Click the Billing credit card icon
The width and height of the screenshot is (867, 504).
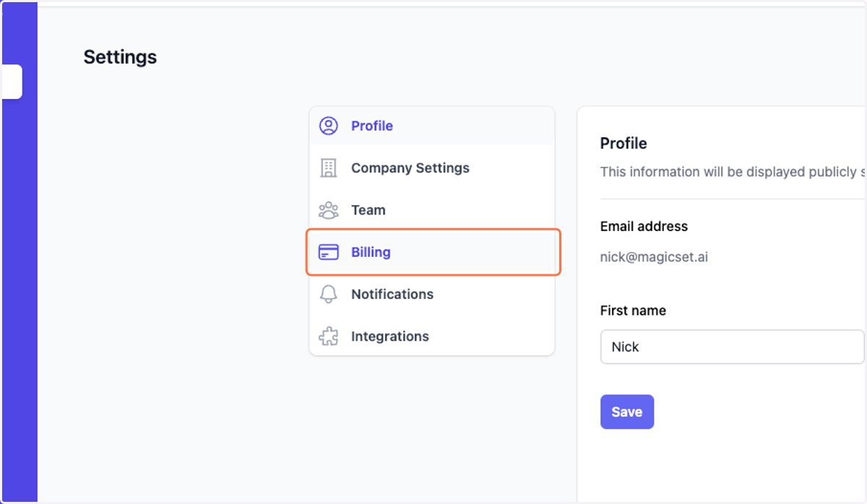[329, 252]
